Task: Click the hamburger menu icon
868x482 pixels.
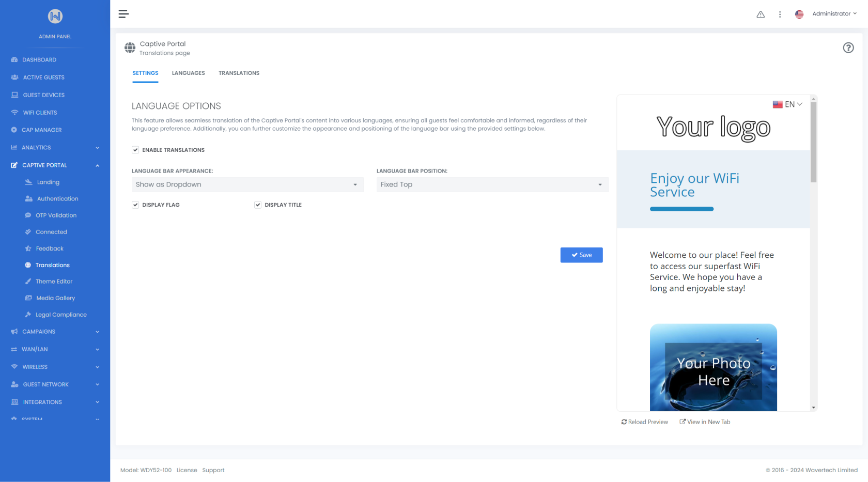Action: pyautogui.click(x=123, y=14)
